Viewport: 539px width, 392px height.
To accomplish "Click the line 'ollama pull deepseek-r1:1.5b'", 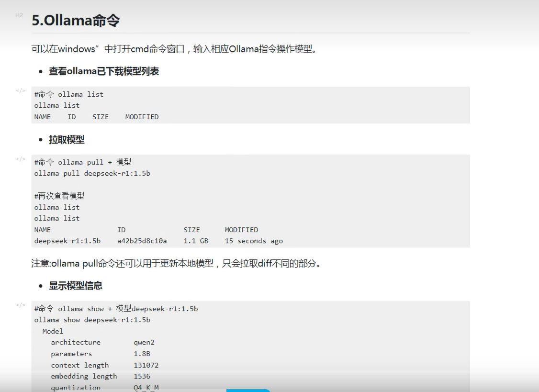I will [x=92, y=173].
